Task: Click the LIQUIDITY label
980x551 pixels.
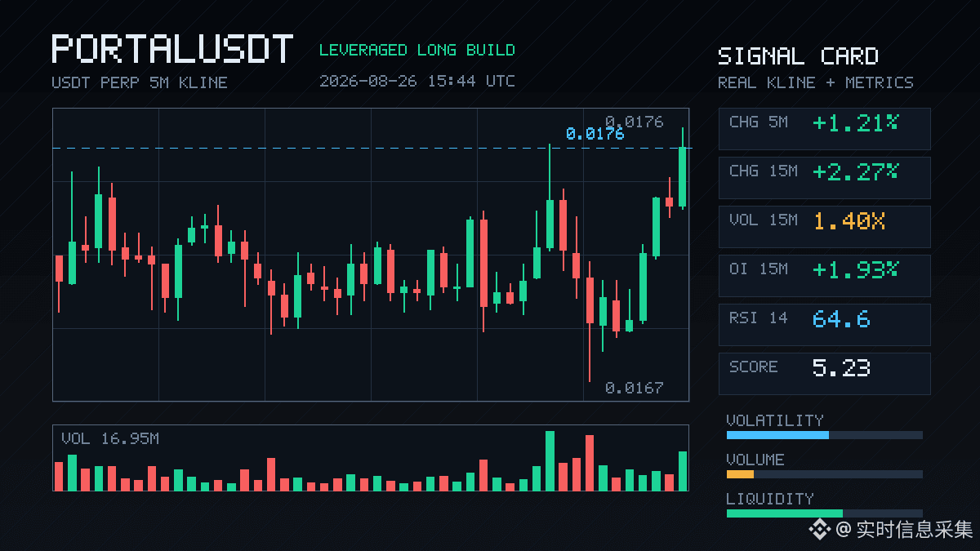Action: [x=770, y=499]
